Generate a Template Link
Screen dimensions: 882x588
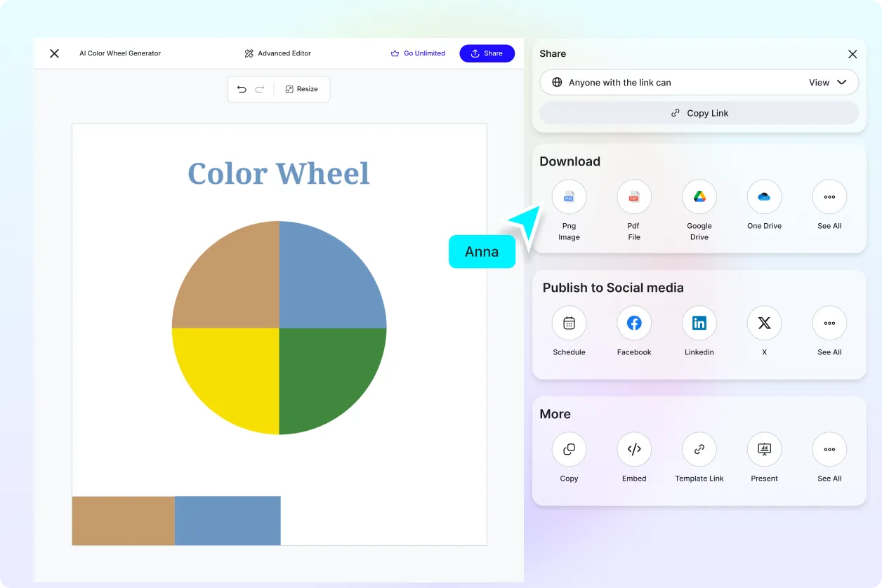(699, 449)
